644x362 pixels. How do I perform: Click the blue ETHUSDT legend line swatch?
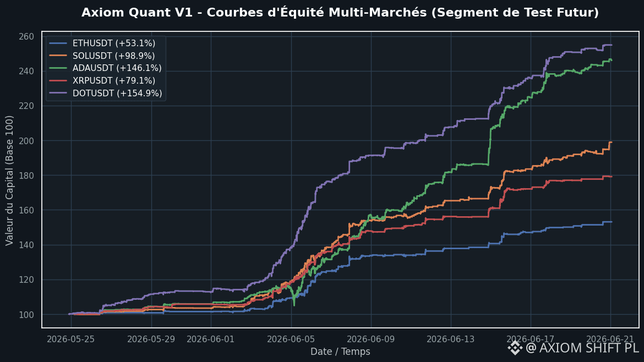click(58, 43)
